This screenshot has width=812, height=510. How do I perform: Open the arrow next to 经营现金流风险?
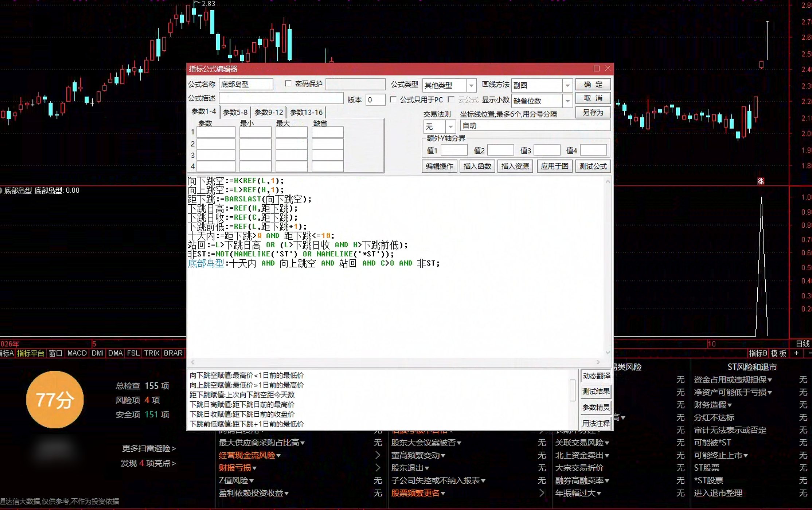(378, 455)
